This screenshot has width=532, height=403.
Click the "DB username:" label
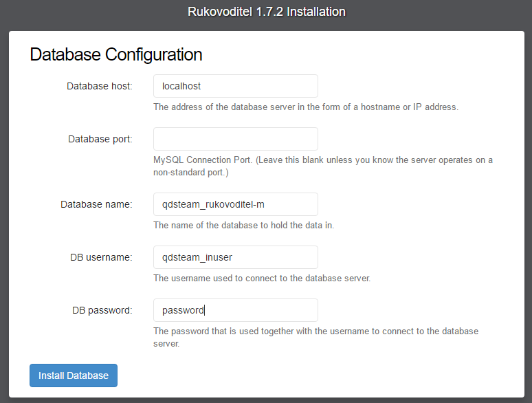[101, 257]
